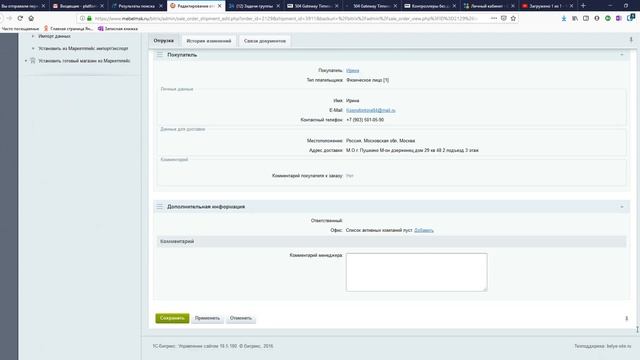Open the OneNote clipper extension icon
Screen dimensions: 640x360
click(619, 18)
